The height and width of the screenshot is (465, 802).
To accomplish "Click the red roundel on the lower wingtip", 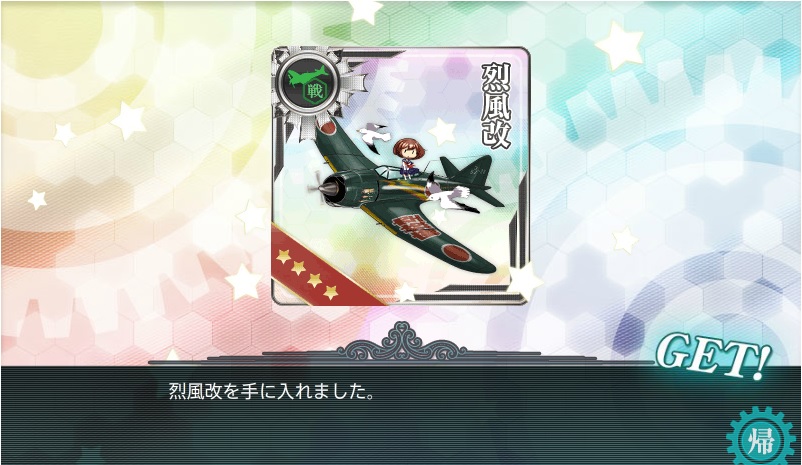I will (x=457, y=252).
